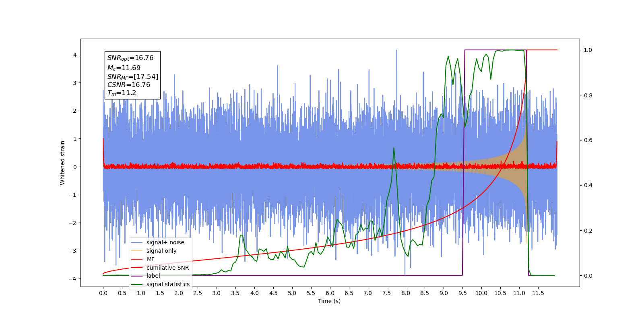
Task: Click right y-axis tick label 0.8
Action: point(588,95)
